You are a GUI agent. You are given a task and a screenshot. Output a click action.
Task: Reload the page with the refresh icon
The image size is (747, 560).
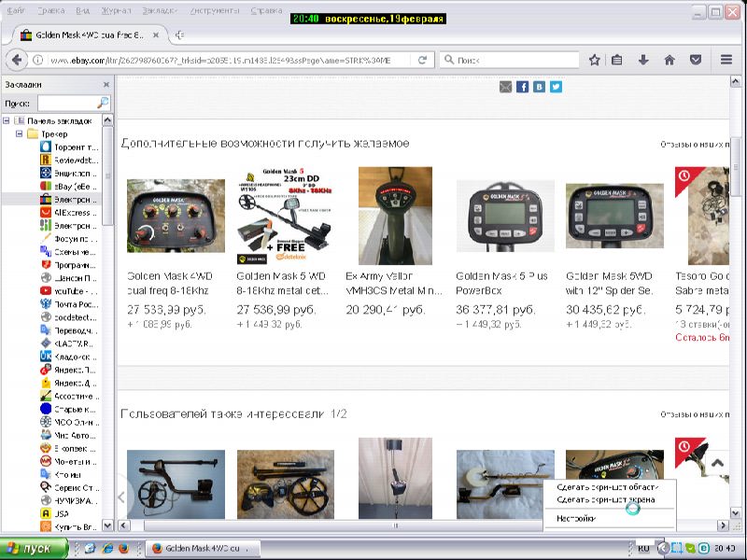pos(423,60)
